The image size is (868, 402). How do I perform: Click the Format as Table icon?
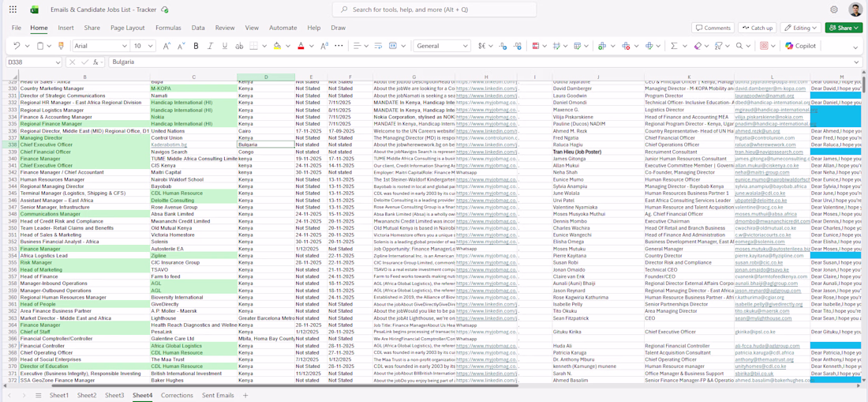[556, 46]
